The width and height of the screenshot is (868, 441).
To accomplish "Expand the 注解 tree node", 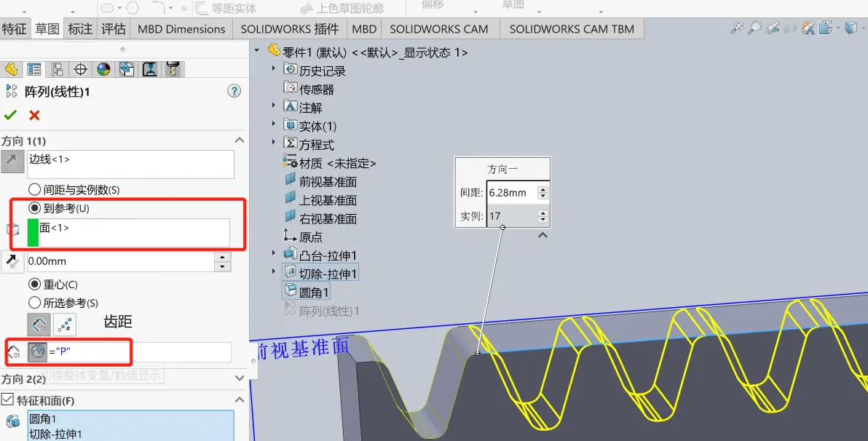I will click(274, 105).
